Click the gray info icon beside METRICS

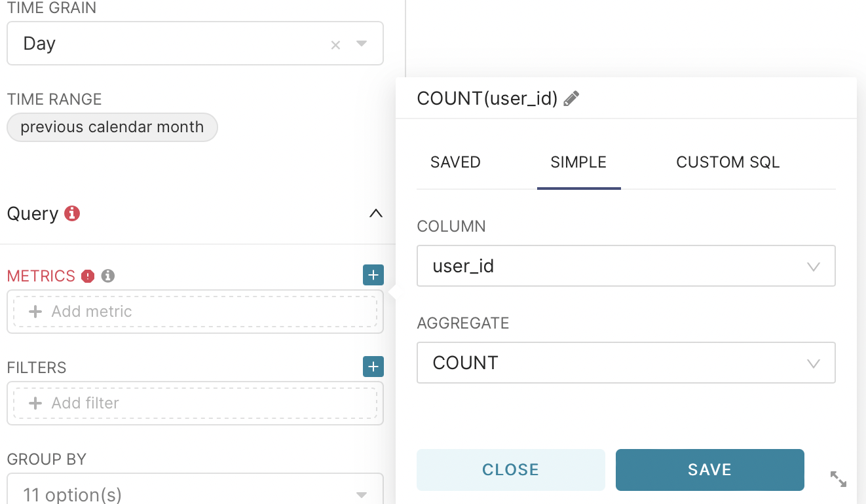tap(108, 276)
